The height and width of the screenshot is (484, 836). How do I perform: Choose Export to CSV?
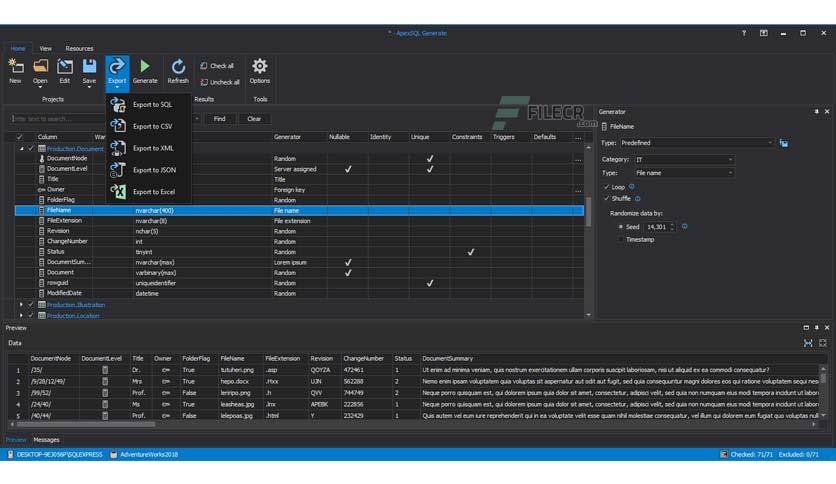(x=148, y=126)
